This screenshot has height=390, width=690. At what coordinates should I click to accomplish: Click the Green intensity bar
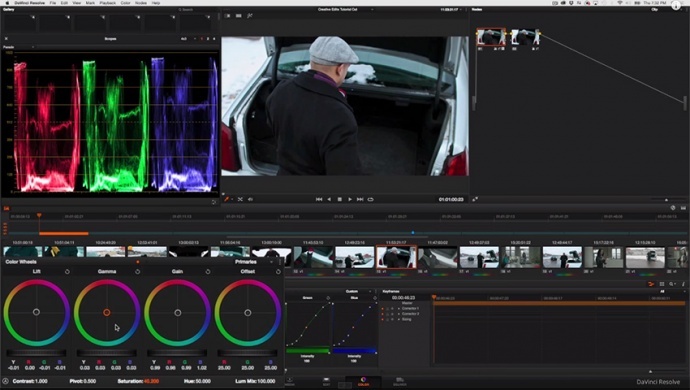[308, 351]
